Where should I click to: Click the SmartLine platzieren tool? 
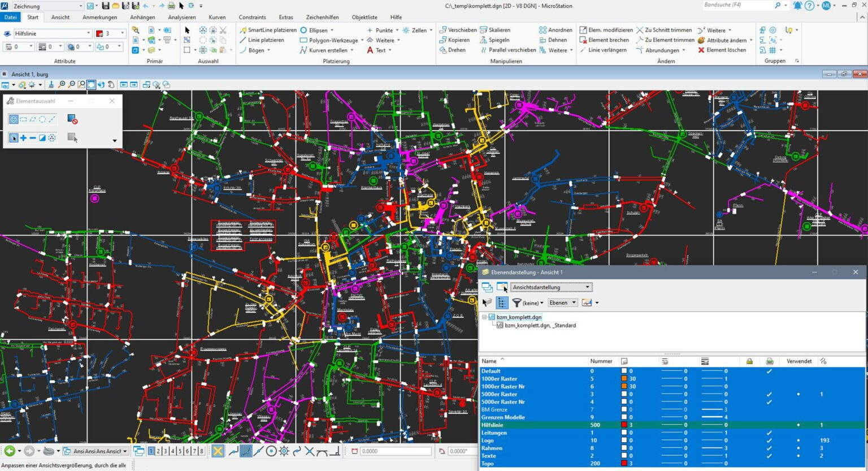pyautogui.click(x=267, y=30)
